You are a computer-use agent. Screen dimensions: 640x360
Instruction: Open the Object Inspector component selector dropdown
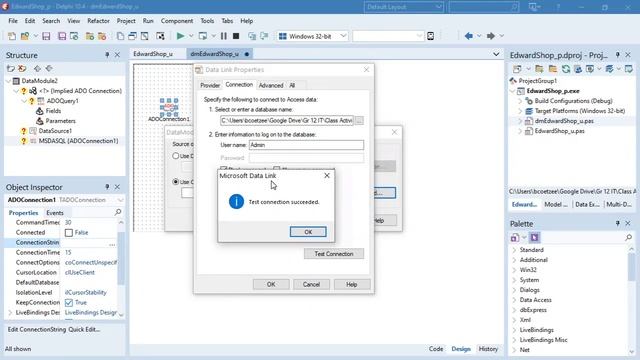coord(120,200)
